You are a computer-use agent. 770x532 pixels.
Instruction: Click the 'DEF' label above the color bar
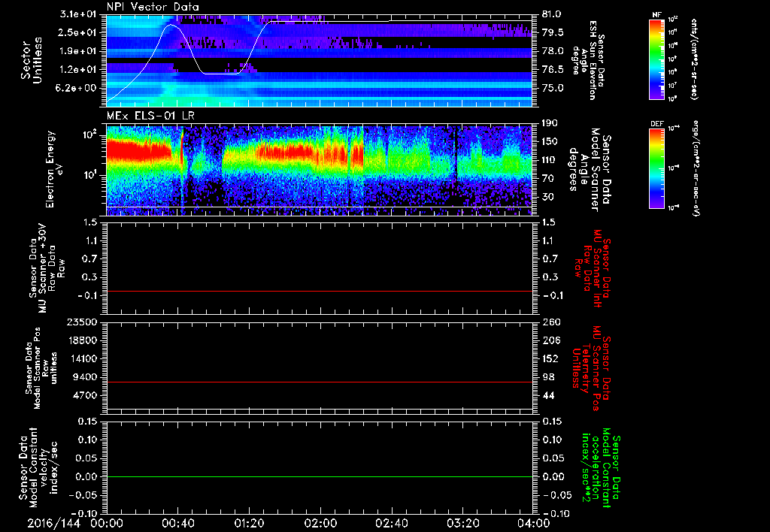(x=657, y=124)
